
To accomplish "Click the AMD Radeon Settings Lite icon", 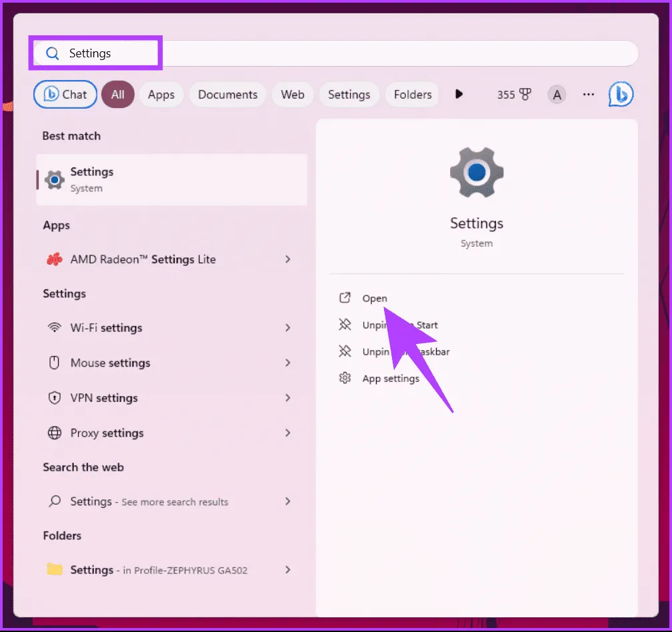I will [x=55, y=259].
